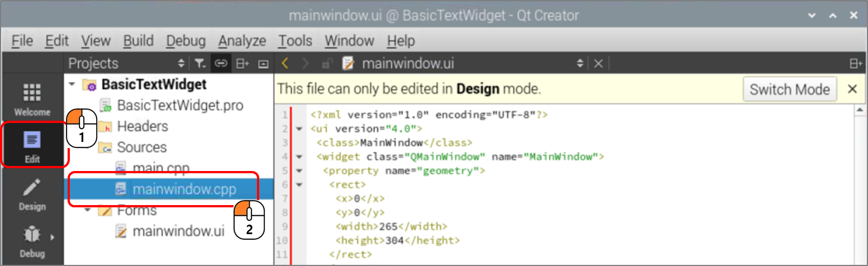Select BasicTextWidget.pro file
This screenshot has height=266, width=868.
(x=180, y=105)
